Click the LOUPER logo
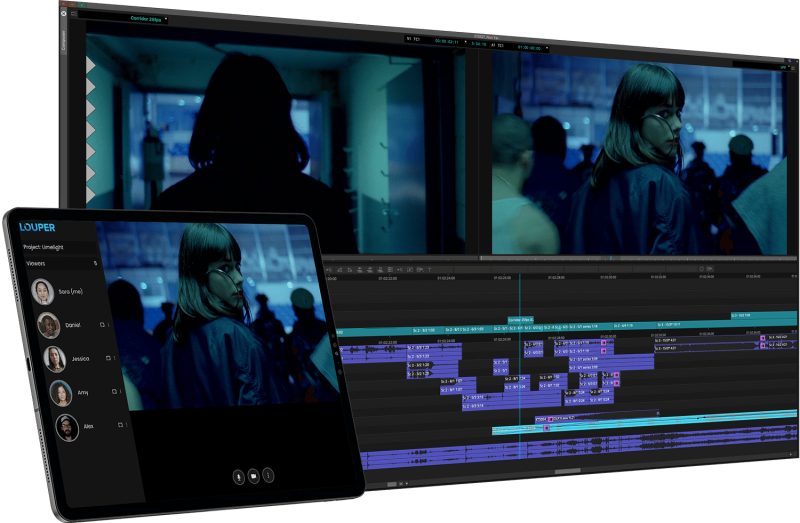The height and width of the screenshot is (523, 800). pos(37,227)
